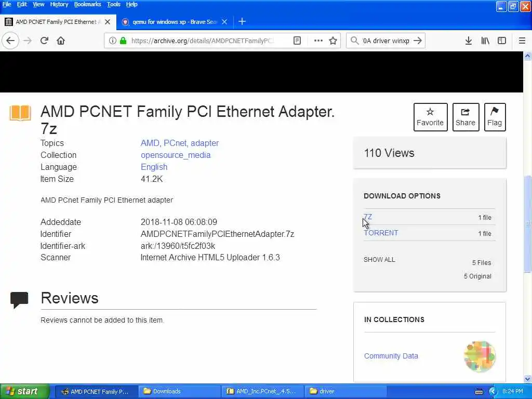Close the AMD PCNET tab
The height and width of the screenshot is (399, 532).
point(108,22)
